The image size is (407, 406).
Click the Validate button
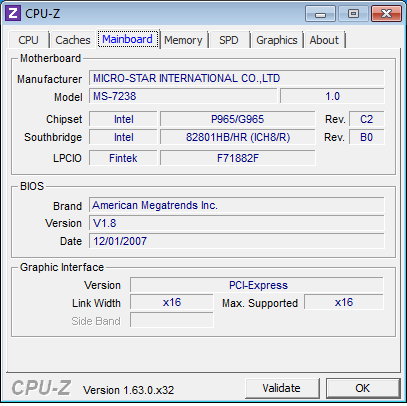point(281,388)
